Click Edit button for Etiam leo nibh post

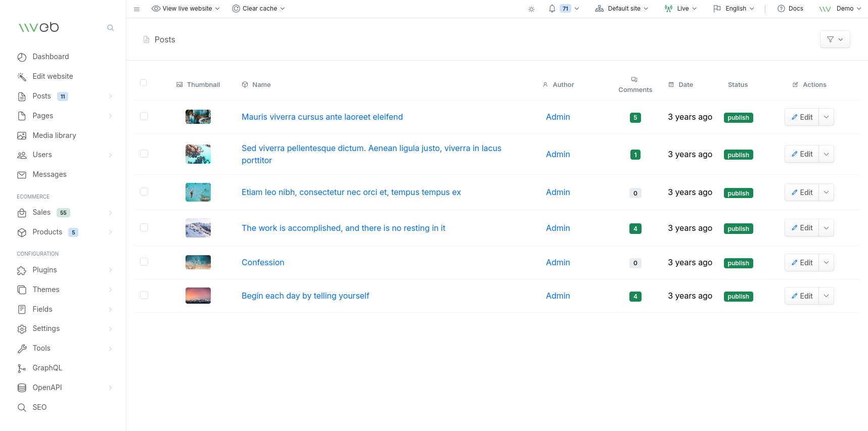coord(802,193)
